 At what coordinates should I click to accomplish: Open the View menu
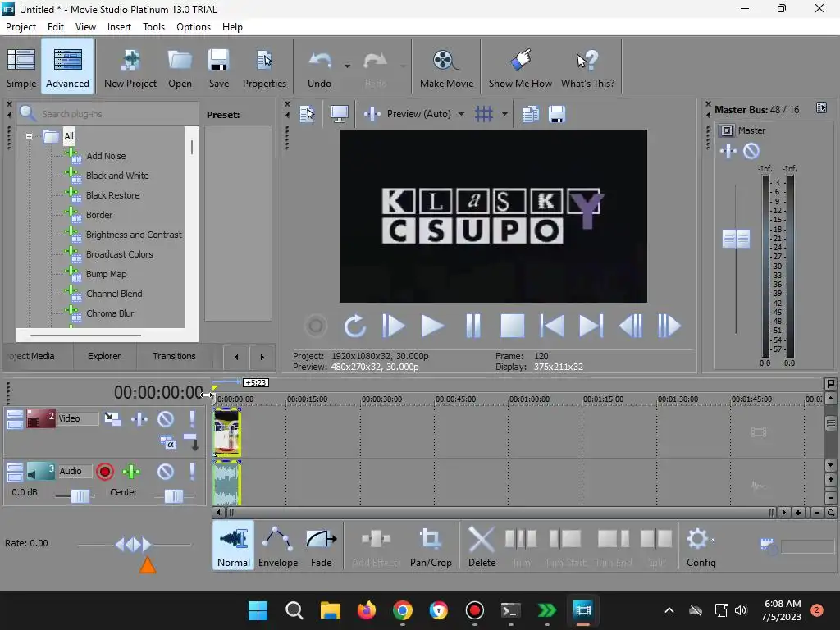(x=85, y=27)
